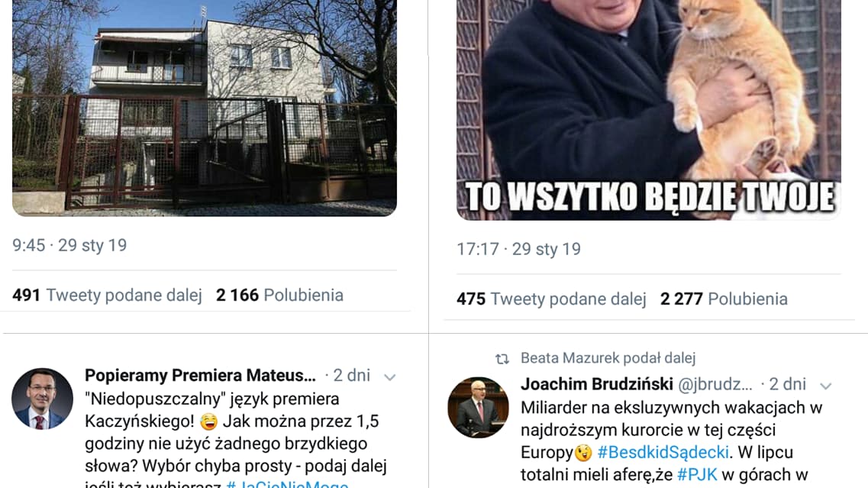Screen dimensions: 868x488
Task: Click the 17:17 · 29 sty 19 timestamp
Action: 518,249
